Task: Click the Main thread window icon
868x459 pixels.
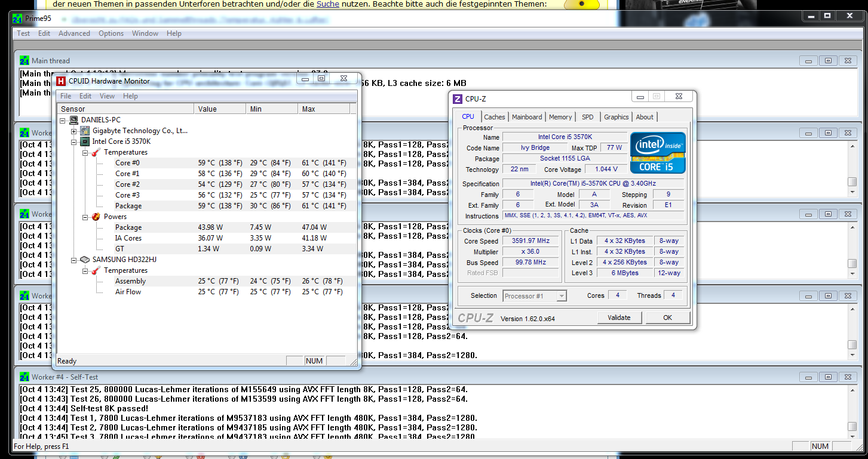Action: point(24,60)
